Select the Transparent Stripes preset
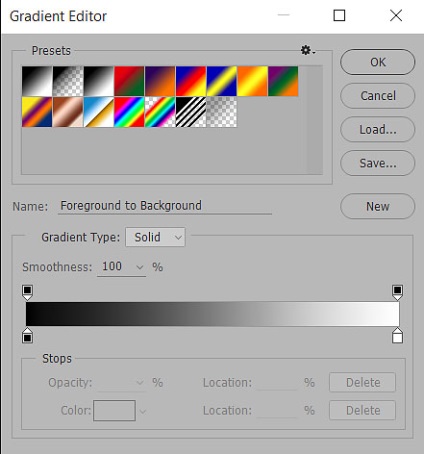424x454 pixels. tap(191, 112)
